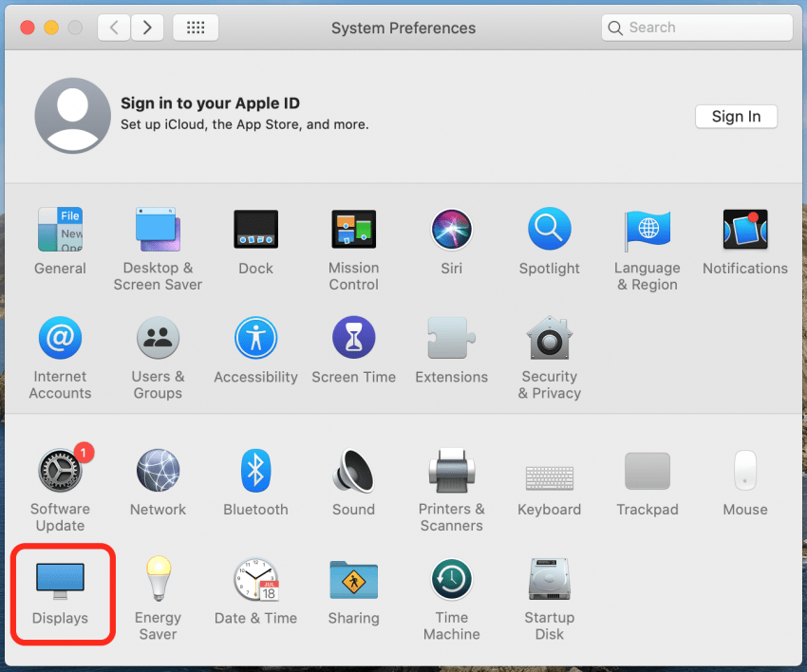Screen dimensions: 807x672
Task: Open Date & Time preferences
Action: pos(255,579)
